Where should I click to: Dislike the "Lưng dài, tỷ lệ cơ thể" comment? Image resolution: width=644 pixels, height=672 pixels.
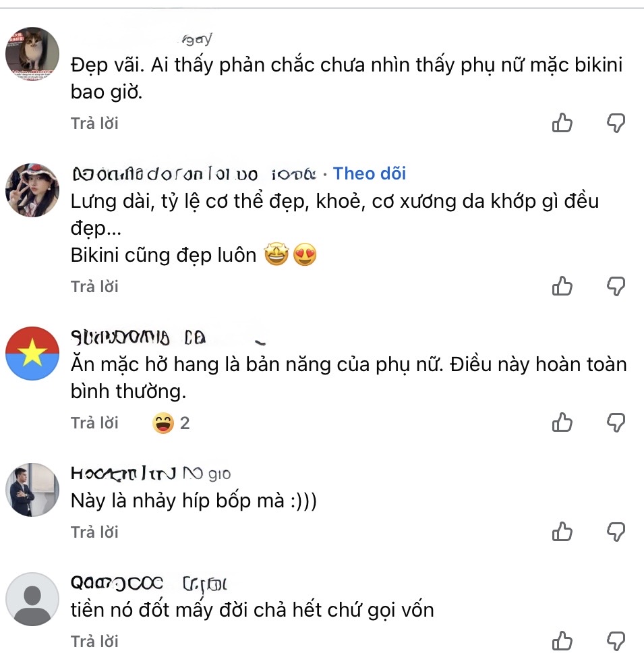(616, 286)
